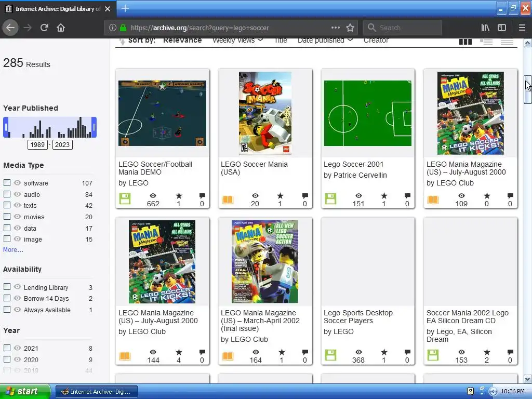Sort results by Creator

coord(376,41)
